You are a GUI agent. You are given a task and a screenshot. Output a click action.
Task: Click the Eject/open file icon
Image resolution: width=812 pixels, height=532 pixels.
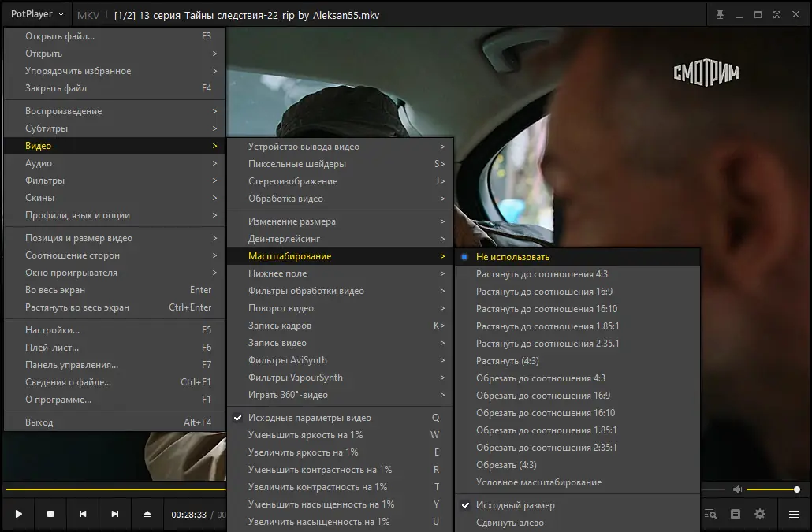[147, 514]
